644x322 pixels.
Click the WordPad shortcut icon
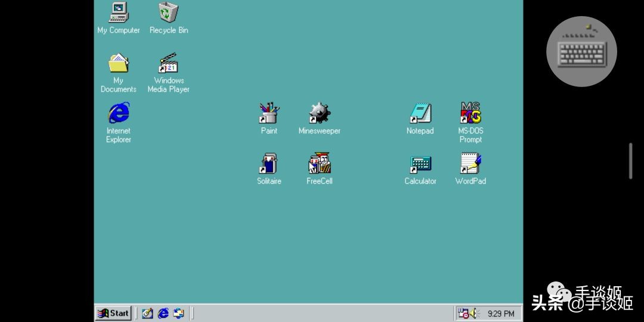[x=470, y=163]
